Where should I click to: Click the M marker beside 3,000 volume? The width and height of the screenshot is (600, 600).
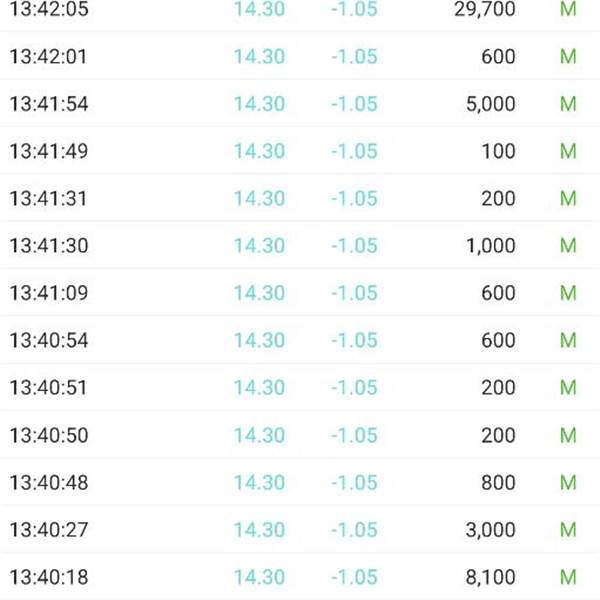[568, 530]
